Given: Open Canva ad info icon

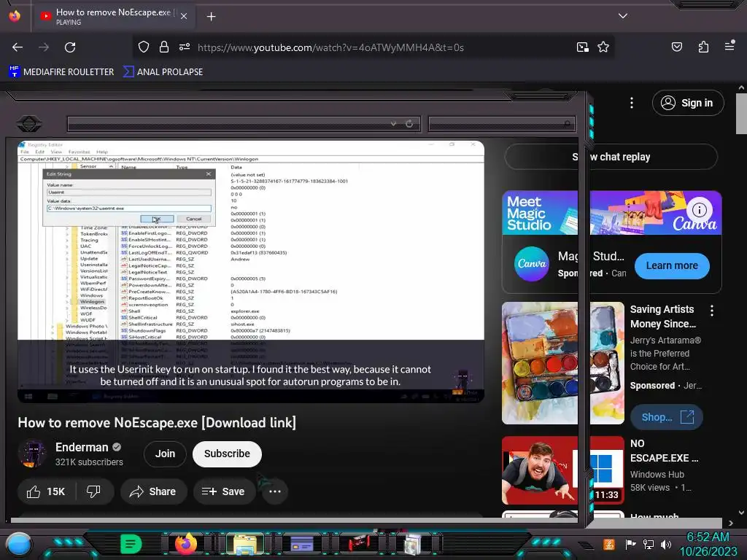Looking at the screenshot, I should tap(699, 209).
